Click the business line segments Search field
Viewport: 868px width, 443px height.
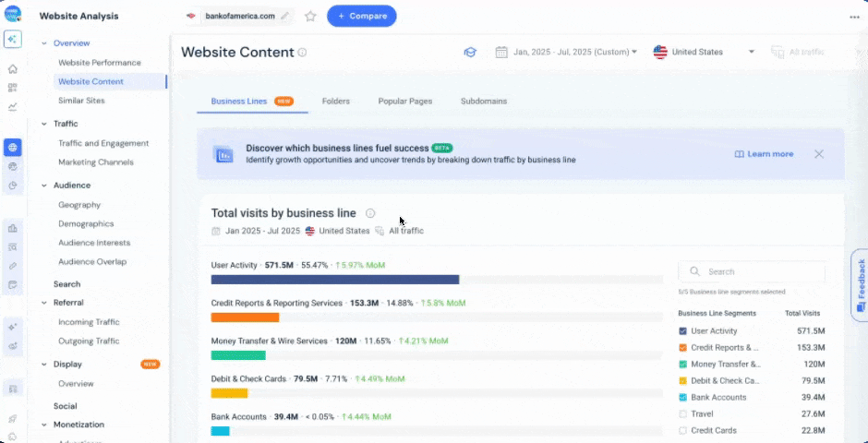click(751, 271)
